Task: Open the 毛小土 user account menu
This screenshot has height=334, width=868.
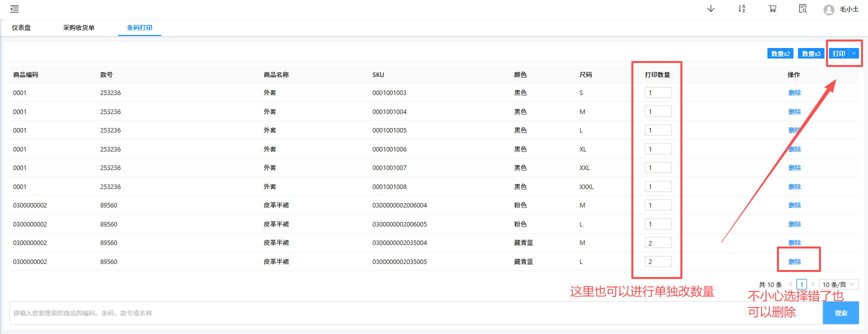Action: pos(849,9)
